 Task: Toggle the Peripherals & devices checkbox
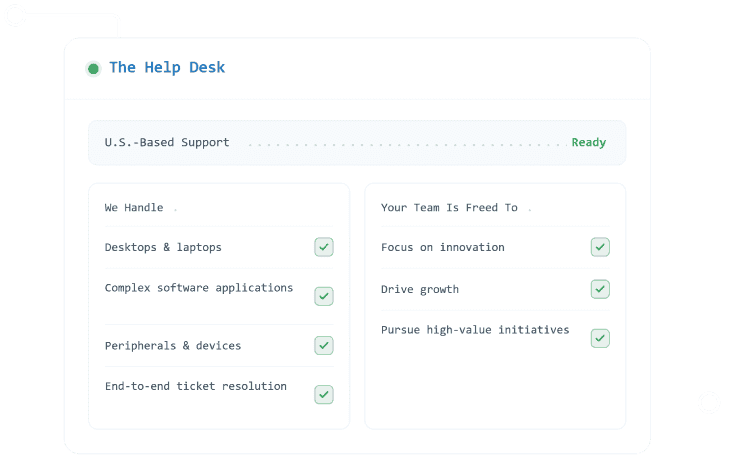coord(324,346)
